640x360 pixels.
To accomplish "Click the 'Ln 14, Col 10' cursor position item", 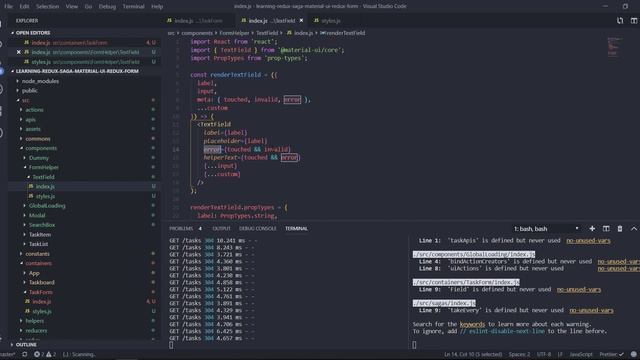I will click(x=473, y=354).
